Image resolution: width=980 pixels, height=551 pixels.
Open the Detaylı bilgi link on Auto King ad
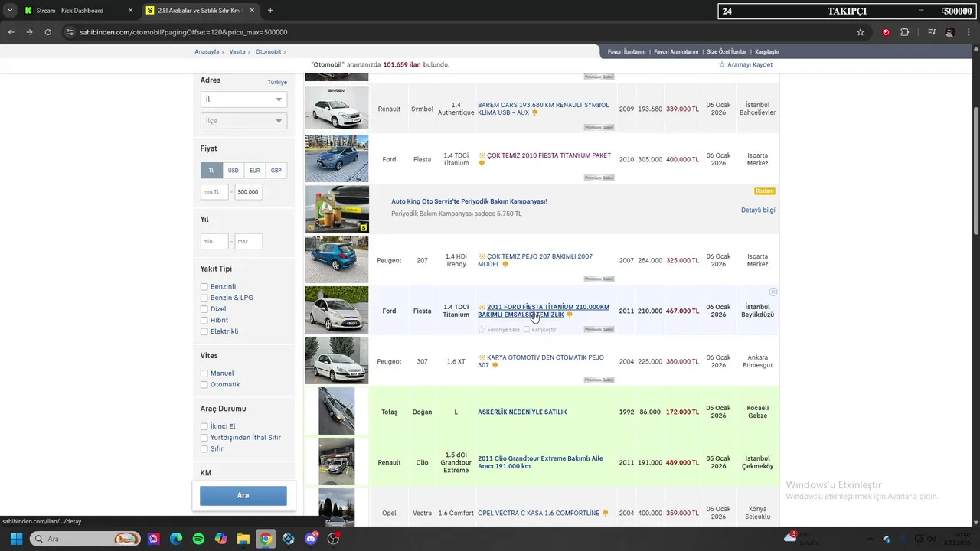758,210
